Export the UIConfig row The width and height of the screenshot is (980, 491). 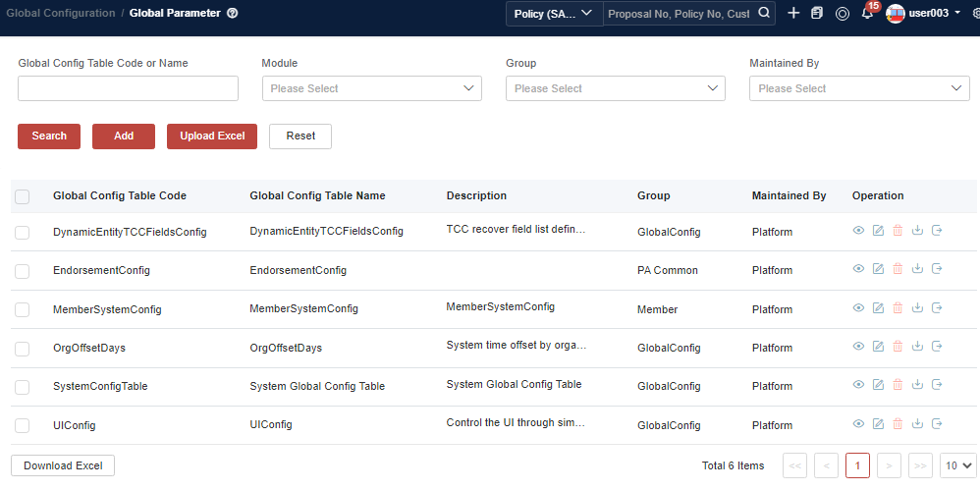click(937, 423)
